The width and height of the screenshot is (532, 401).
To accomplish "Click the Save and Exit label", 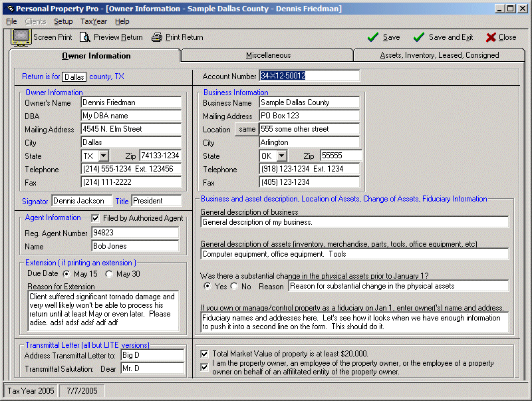I will (x=451, y=37).
